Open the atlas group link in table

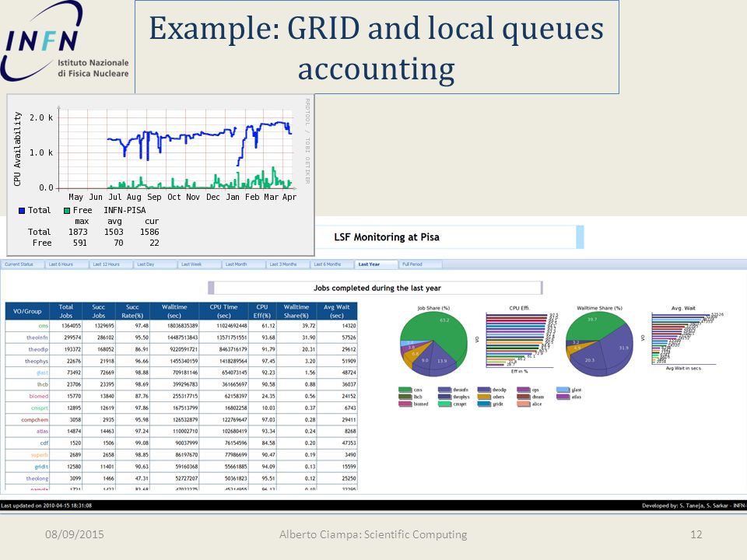(x=42, y=432)
